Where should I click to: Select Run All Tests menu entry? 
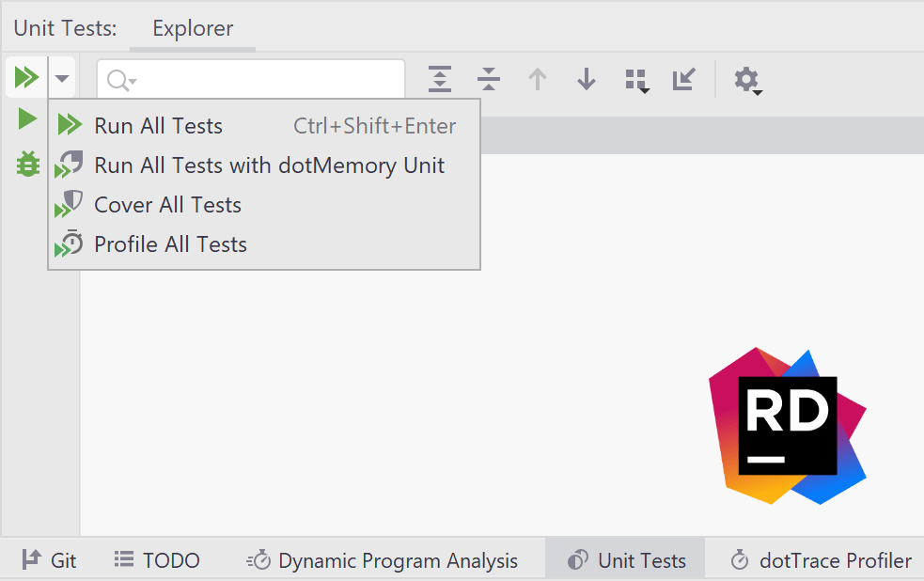[x=158, y=125]
